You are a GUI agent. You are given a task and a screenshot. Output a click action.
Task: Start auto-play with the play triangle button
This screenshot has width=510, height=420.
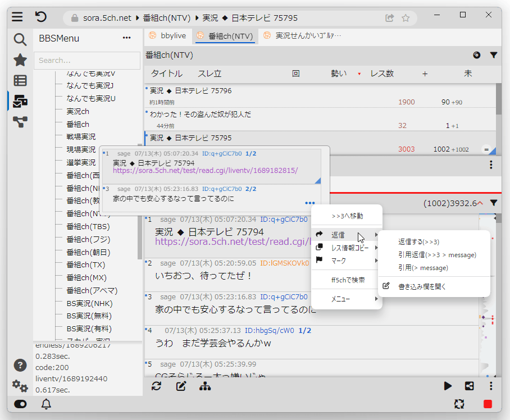(448, 386)
